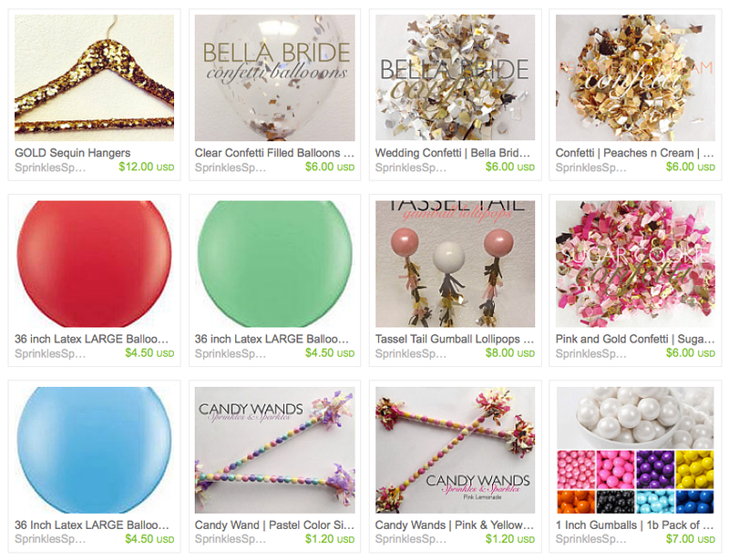Select the Peaches n Cream confetti thumbnail
729x560 pixels.
[x=635, y=77]
